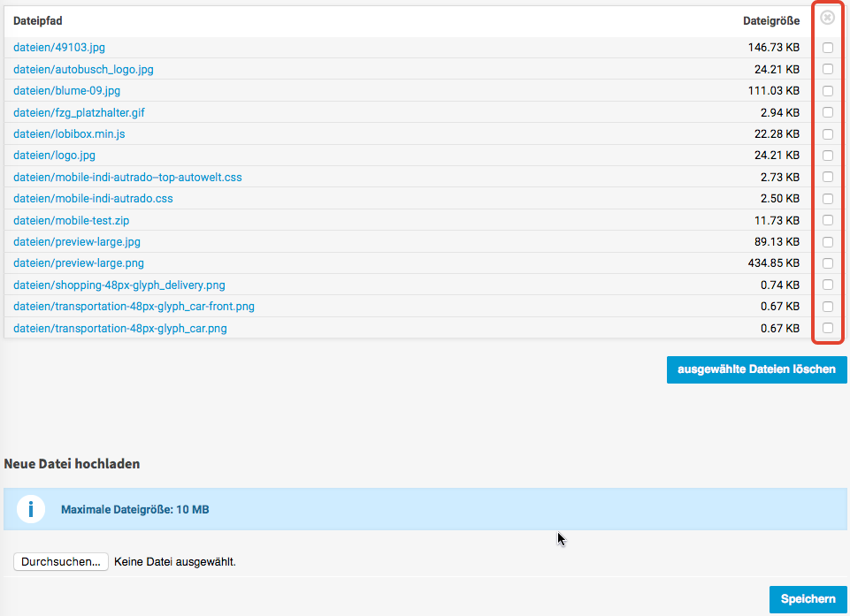This screenshot has width=850, height=616.
Task: Click the Dateipfad column header
Action: pyautogui.click(x=38, y=20)
